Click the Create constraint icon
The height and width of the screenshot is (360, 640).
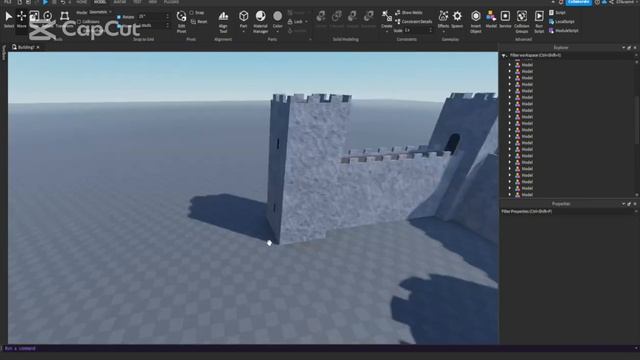(387, 16)
